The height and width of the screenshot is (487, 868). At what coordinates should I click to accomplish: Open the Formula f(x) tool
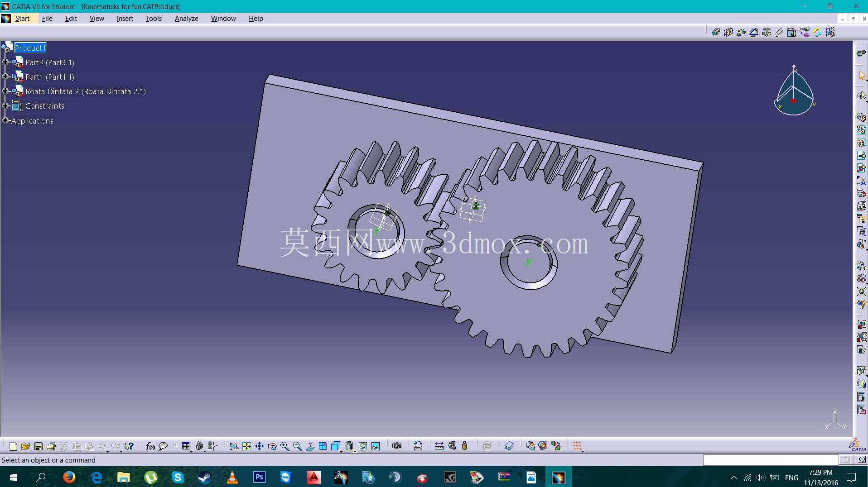click(x=150, y=446)
